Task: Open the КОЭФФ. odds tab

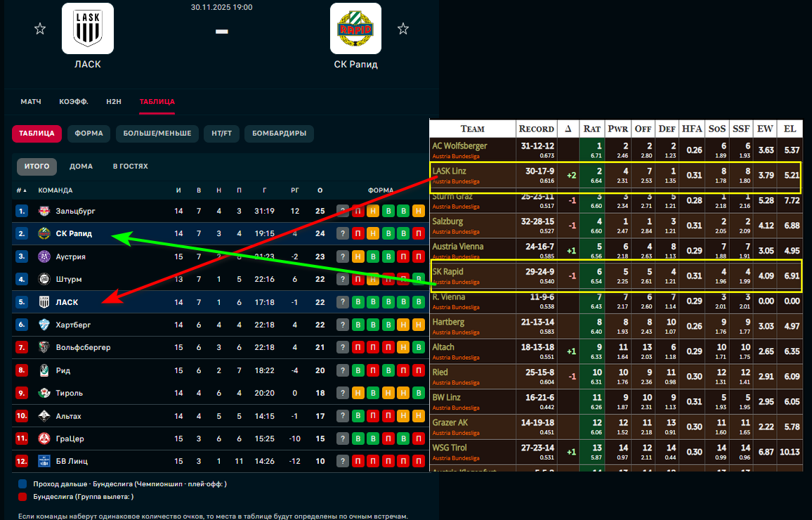Action: coord(74,102)
